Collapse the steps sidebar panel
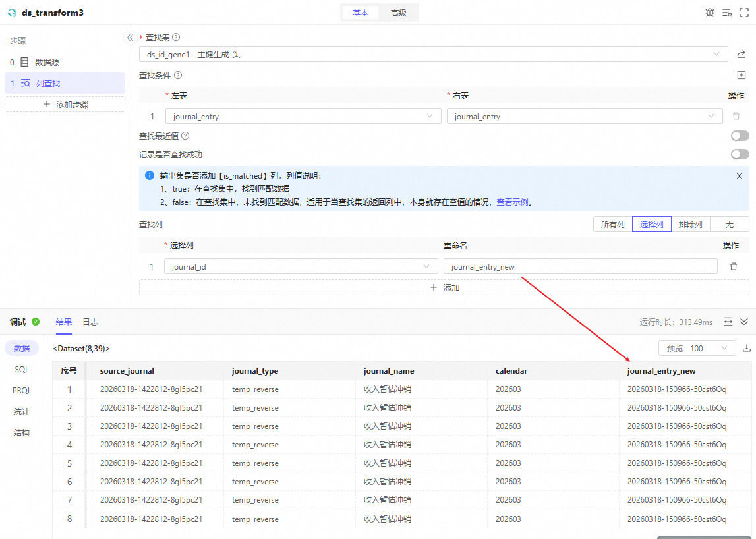This screenshot has height=539, width=756. coord(131,38)
